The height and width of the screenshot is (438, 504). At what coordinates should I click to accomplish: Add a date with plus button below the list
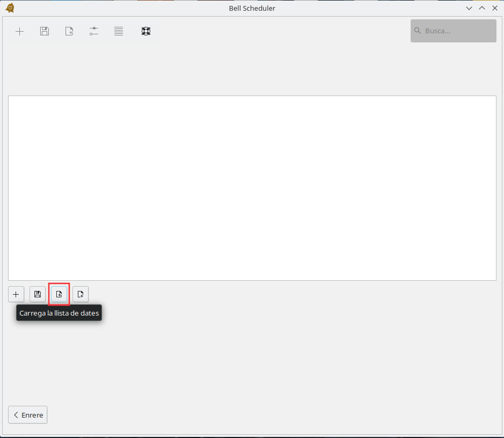tap(16, 294)
